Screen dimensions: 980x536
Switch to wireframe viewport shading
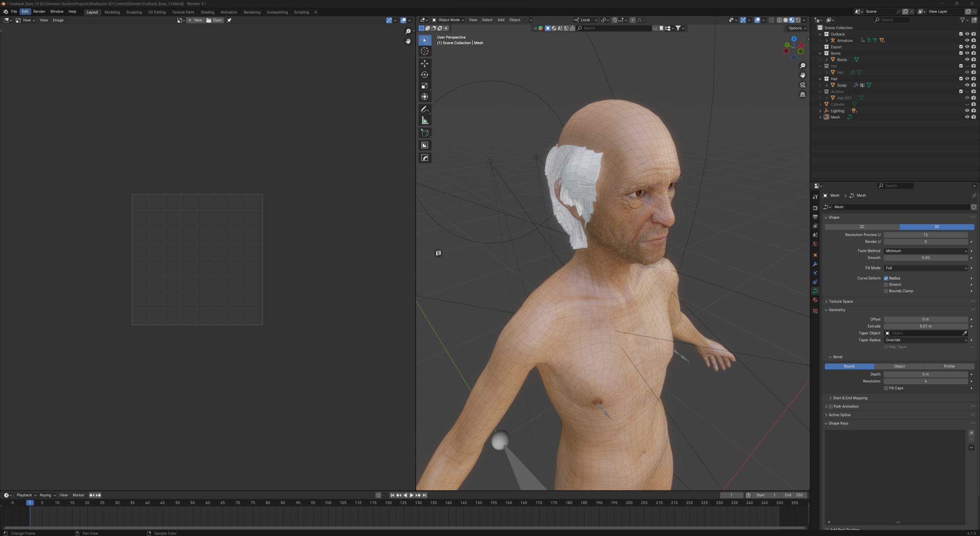click(x=780, y=20)
